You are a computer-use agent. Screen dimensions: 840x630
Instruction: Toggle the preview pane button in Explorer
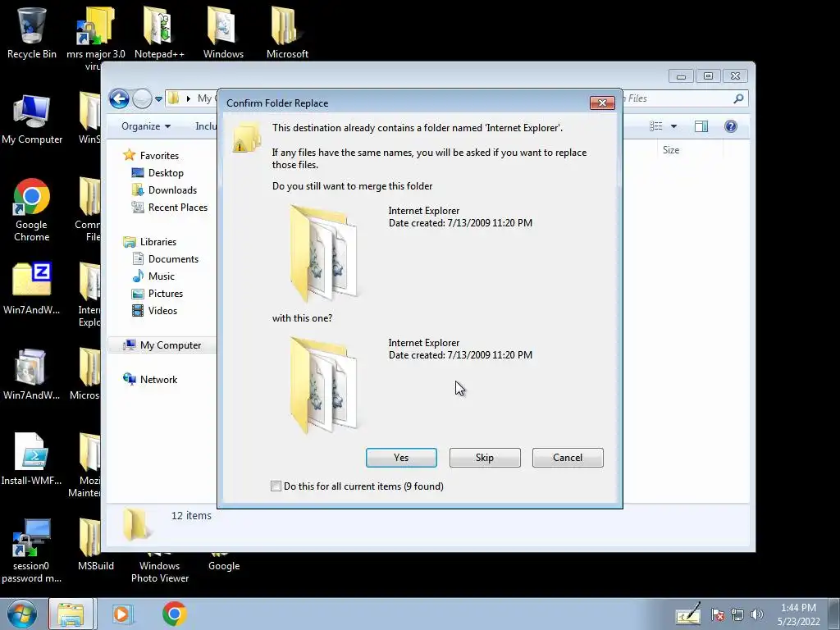click(x=701, y=126)
